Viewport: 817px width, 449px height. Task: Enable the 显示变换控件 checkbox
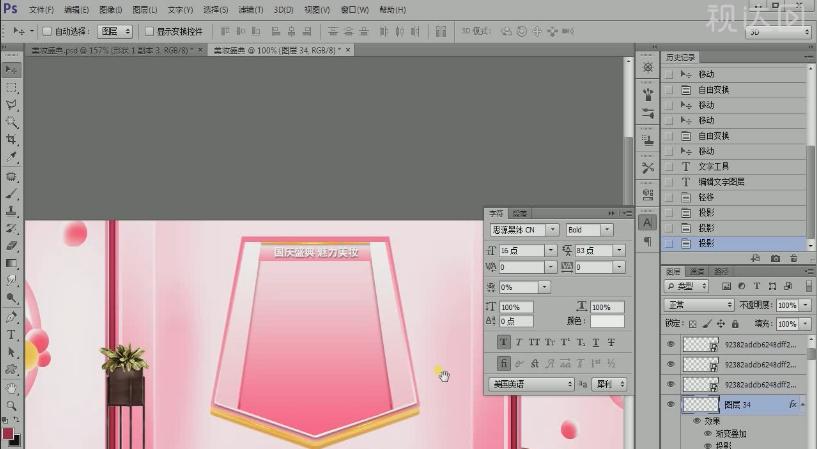tap(149, 31)
